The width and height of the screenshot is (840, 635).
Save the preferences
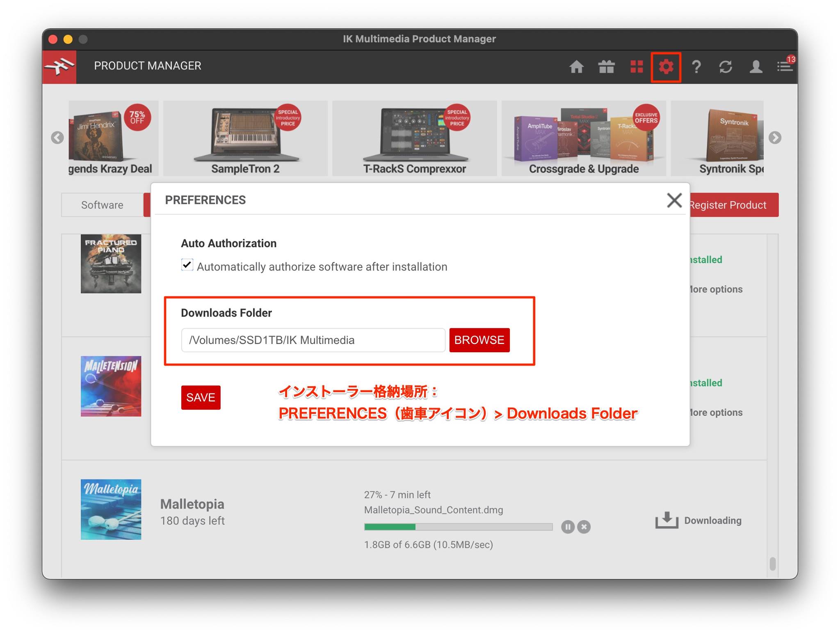(201, 397)
